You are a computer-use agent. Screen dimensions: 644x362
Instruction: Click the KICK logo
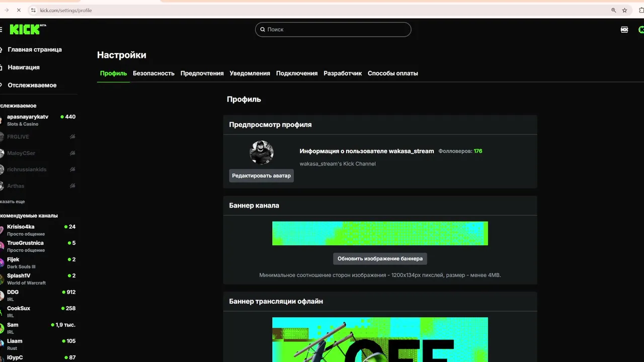click(x=28, y=29)
